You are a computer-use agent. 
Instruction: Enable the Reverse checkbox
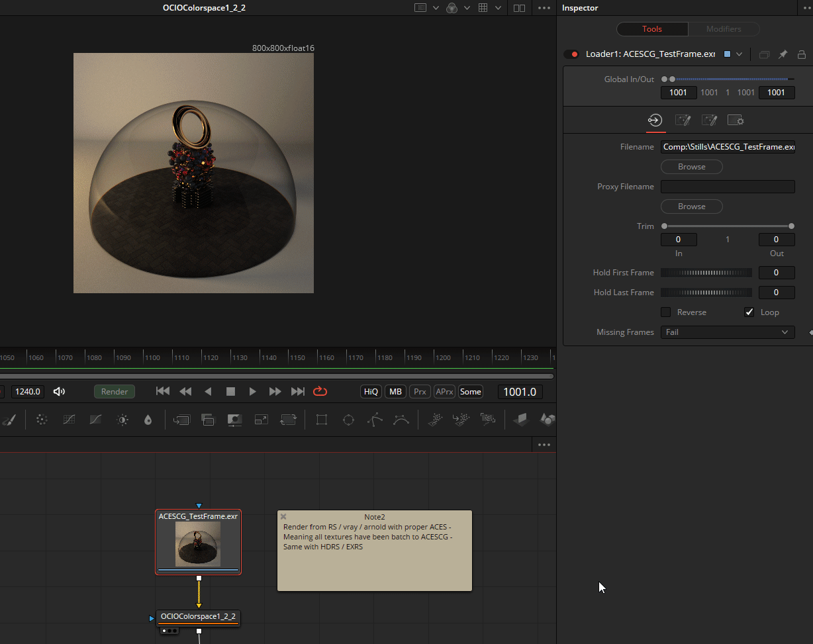point(665,312)
